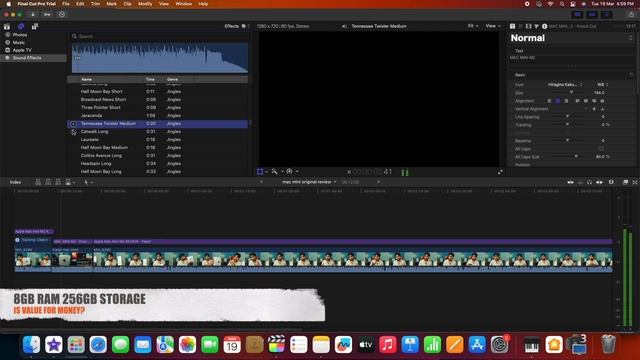640x360 pixels.
Task: Open the W8 font weight dropdown
Action: (x=603, y=84)
